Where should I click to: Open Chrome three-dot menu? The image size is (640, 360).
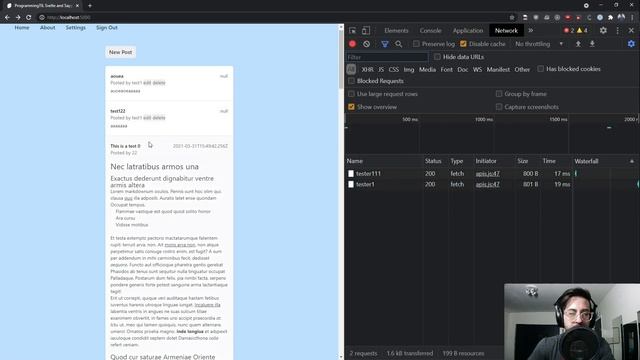[x=632, y=18]
